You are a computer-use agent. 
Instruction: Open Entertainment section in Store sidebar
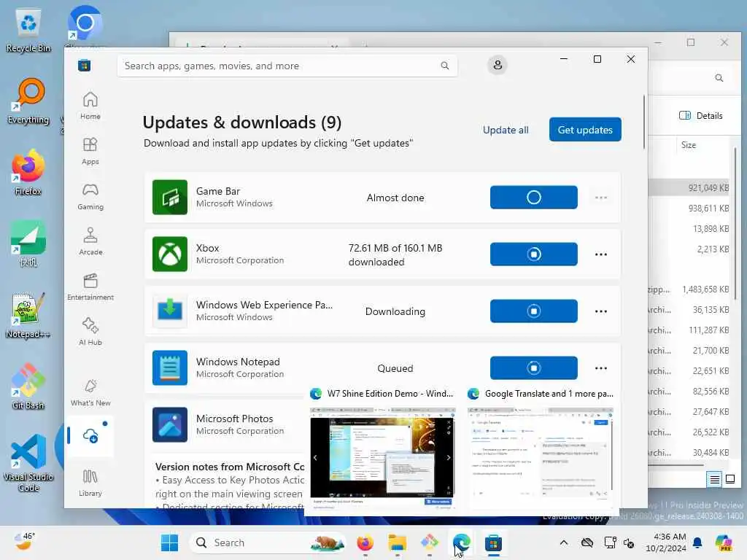point(90,287)
